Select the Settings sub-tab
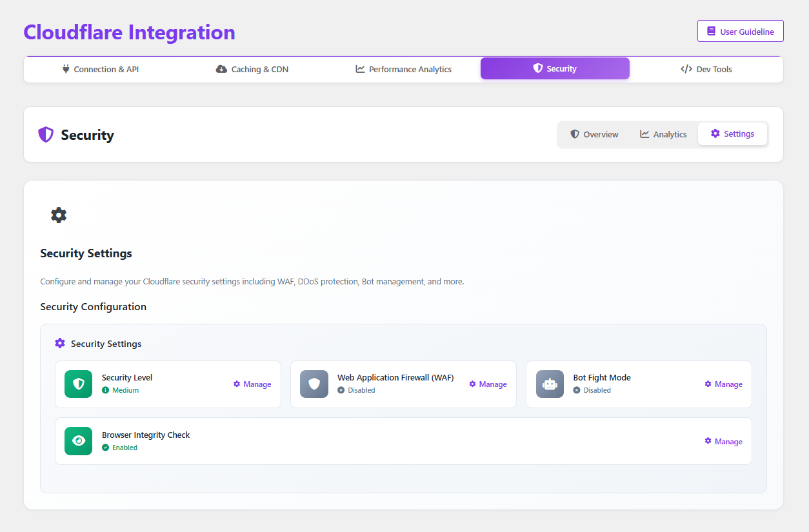This screenshot has width=809, height=532. [732, 134]
